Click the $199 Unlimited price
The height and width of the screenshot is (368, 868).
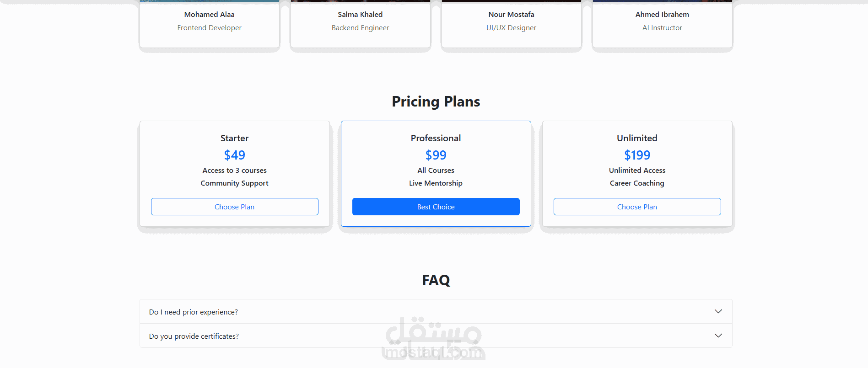637,155
